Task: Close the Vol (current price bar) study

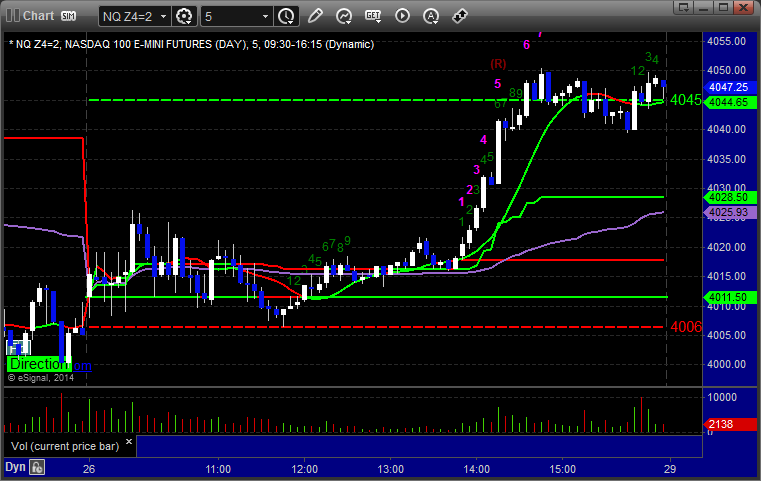Action: [x=129, y=442]
